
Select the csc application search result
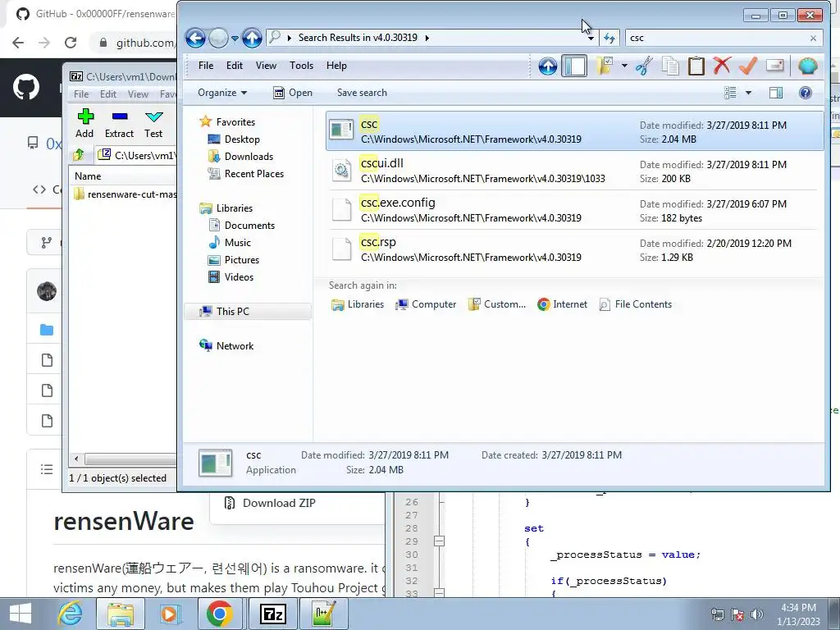tap(574, 131)
